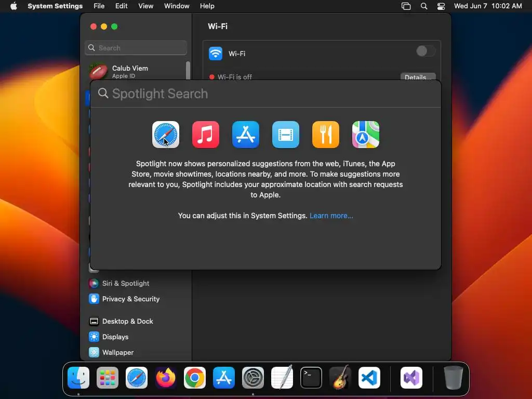Click the Spotlight Search text field
This screenshot has height=399, width=532.
265,94
